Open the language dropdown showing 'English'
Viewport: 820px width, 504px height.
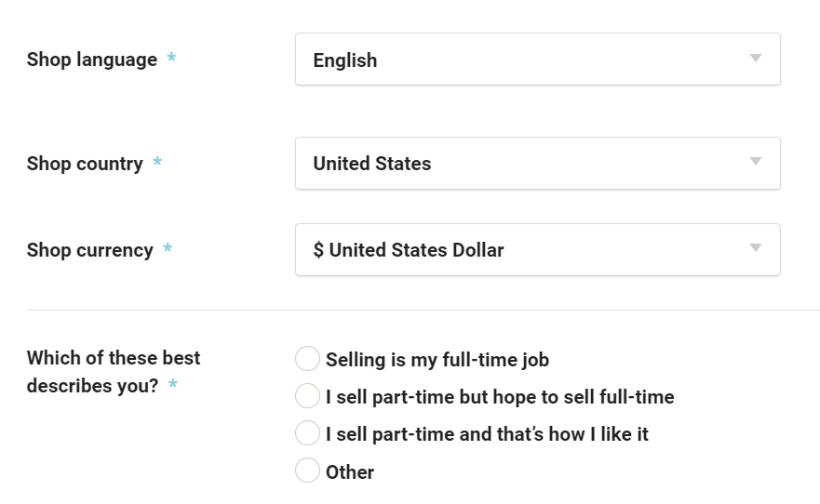coord(521,60)
